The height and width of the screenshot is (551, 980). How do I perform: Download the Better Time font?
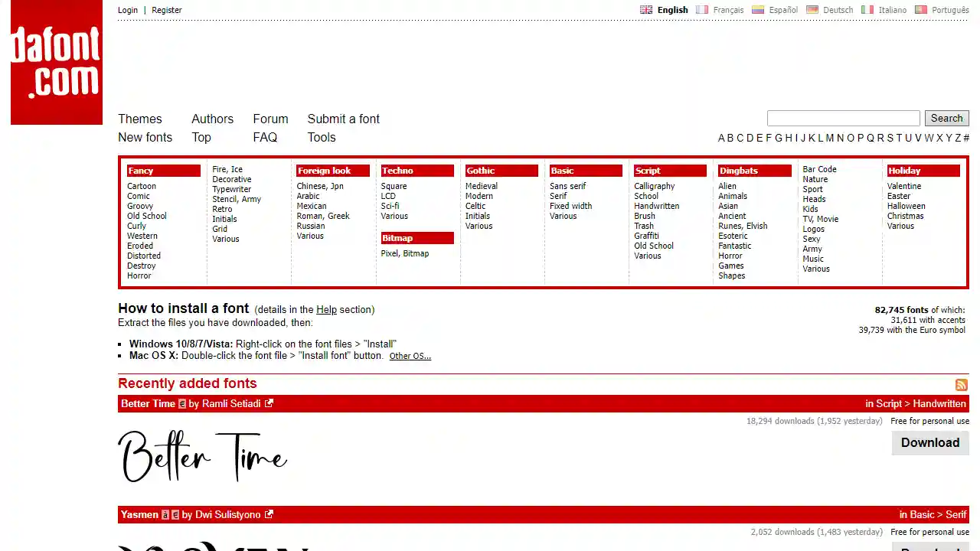point(929,442)
